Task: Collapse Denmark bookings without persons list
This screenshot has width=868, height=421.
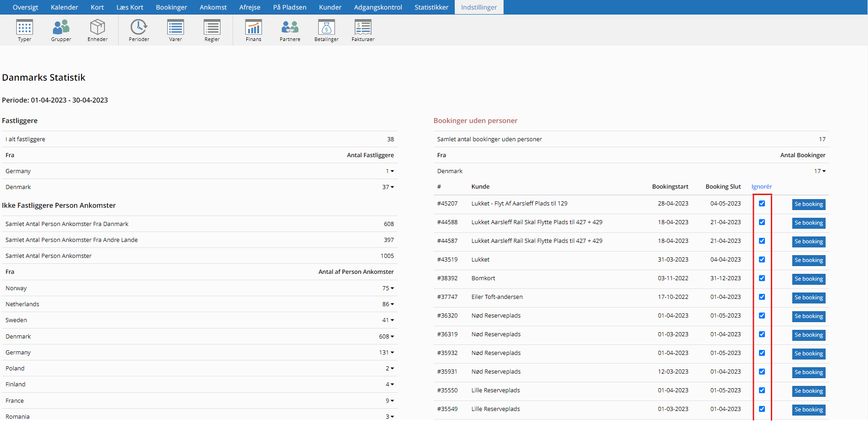Action: tap(820, 171)
